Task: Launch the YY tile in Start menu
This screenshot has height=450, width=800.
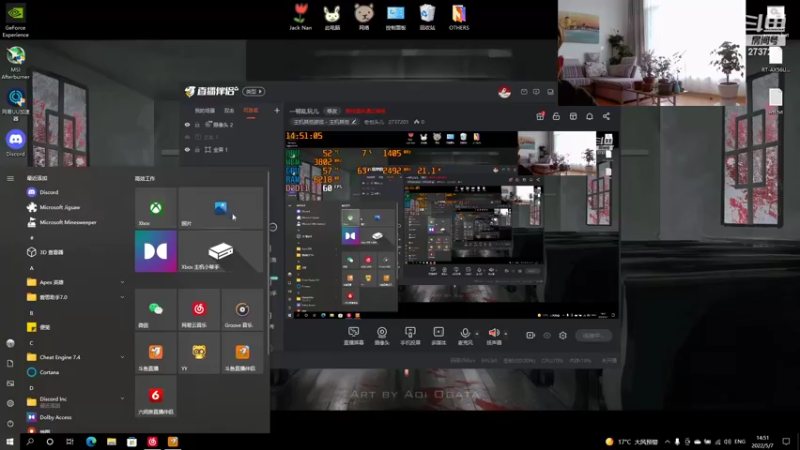Action: (199, 353)
